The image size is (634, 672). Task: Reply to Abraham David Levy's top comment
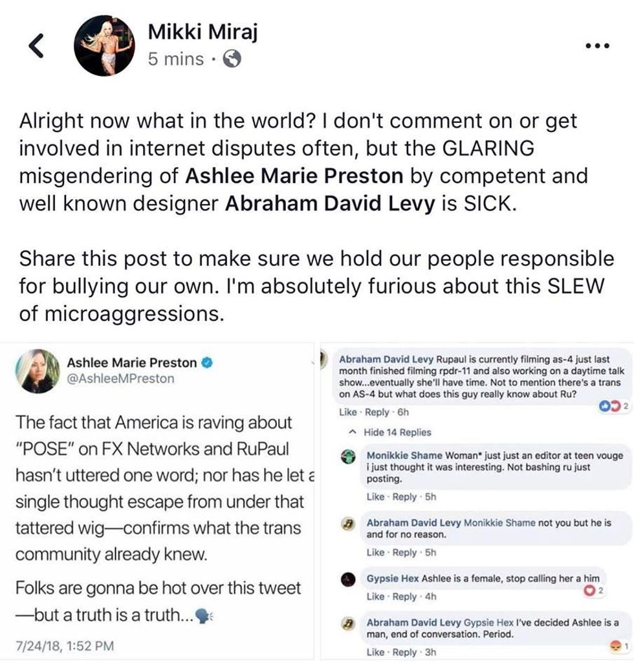[x=377, y=412]
